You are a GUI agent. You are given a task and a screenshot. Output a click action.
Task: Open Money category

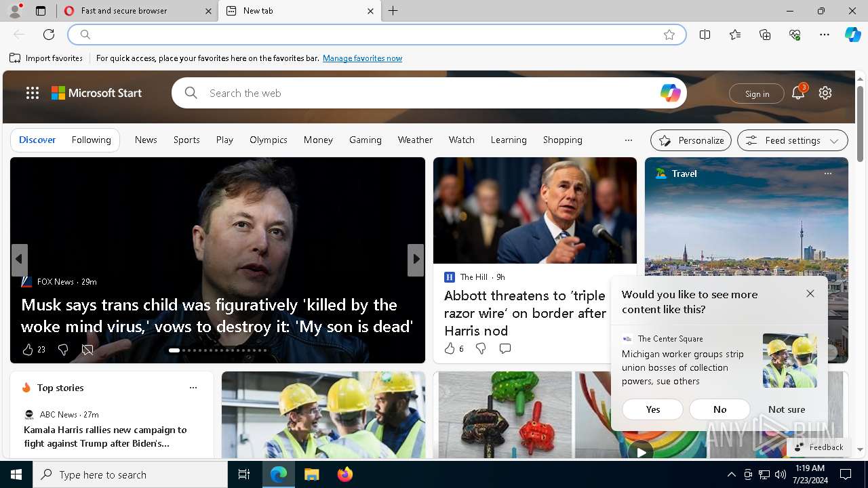[318, 140]
